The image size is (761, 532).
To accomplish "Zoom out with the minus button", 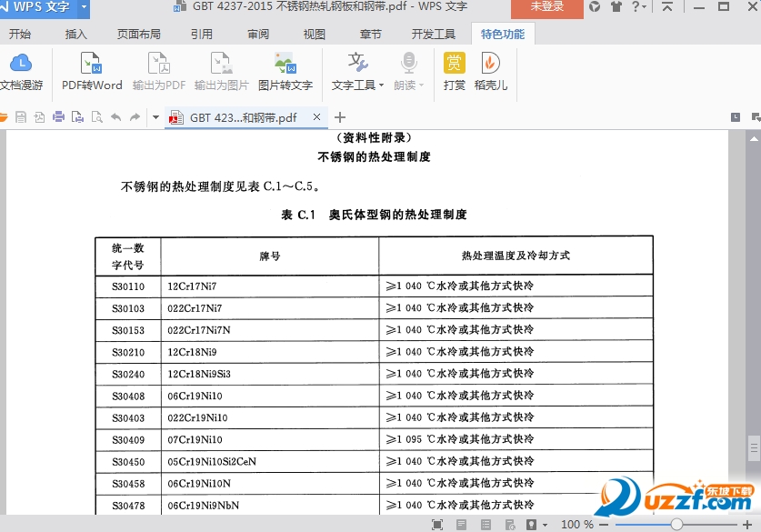I will [x=604, y=525].
